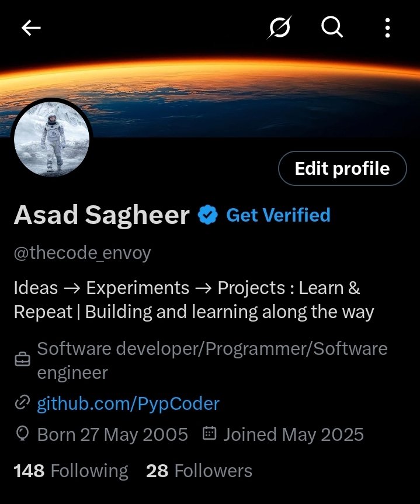Tap the balloon birthday icon
Image resolution: width=420 pixels, height=504 pixels.
pos(22,434)
